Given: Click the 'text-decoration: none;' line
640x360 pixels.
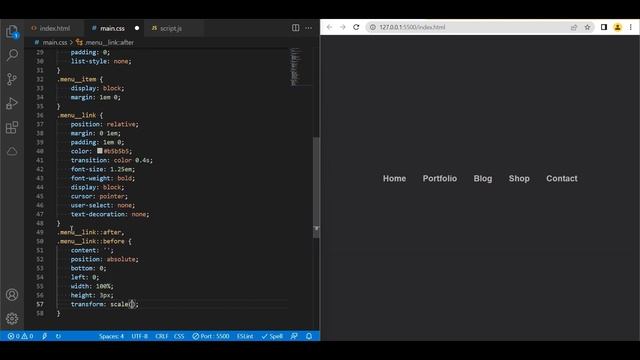Looking at the screenshot, I should pos(110,214).
